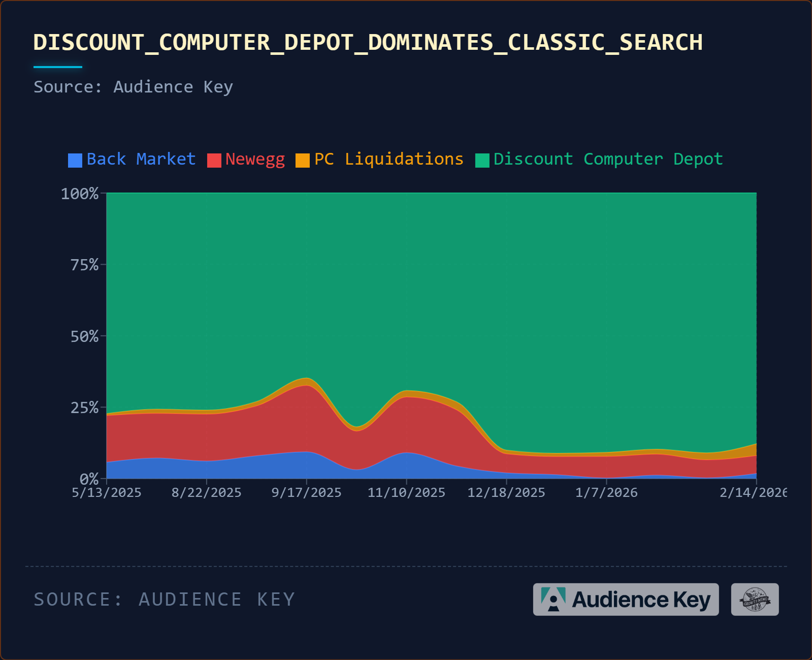Select the 12/18/2025 x-axis date label
Screen dimensions: 812x660
coord(506,492)
